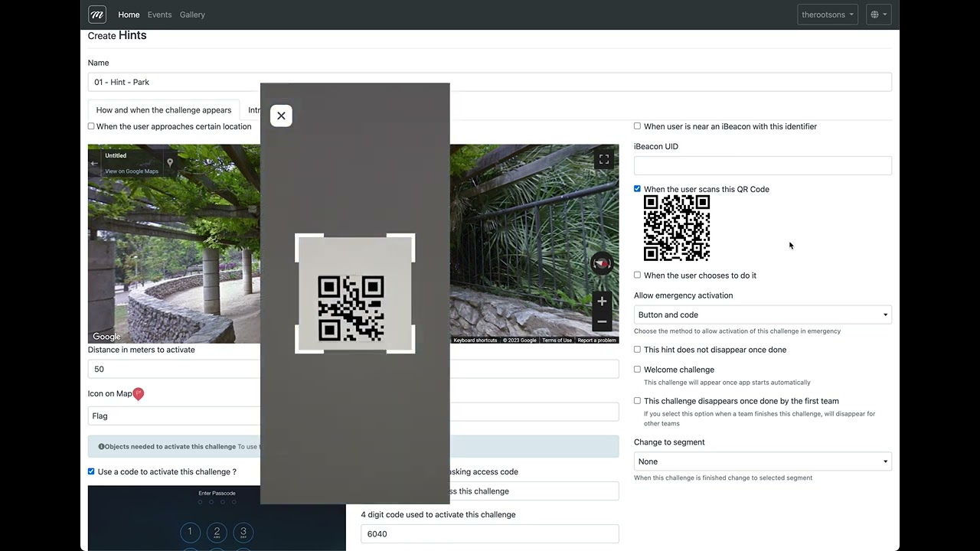Open therootsons account dropdown
The image size is (980, 551).
tap(828, 15)
